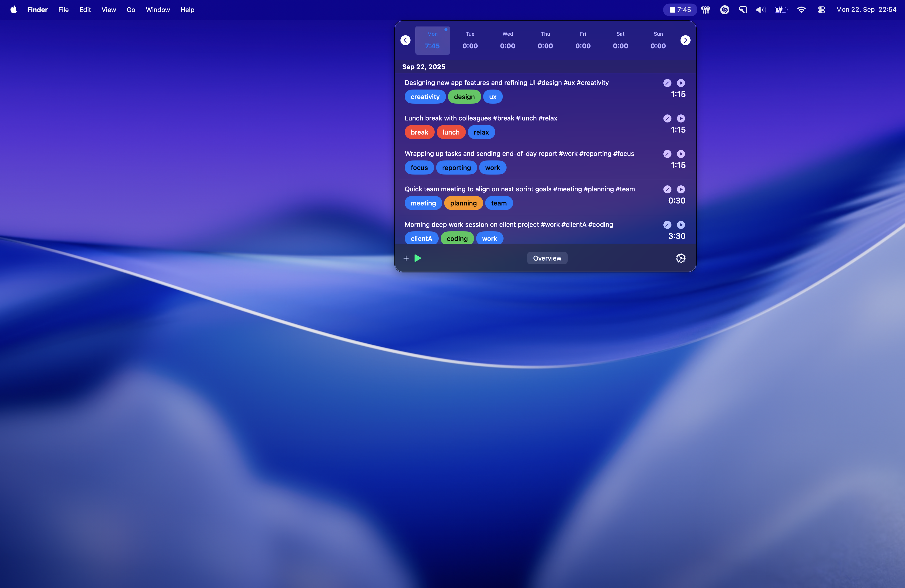The height and width of the screenshot is (588, 905).
Task: Click the red lunch tag
Action: pos(450,132)
